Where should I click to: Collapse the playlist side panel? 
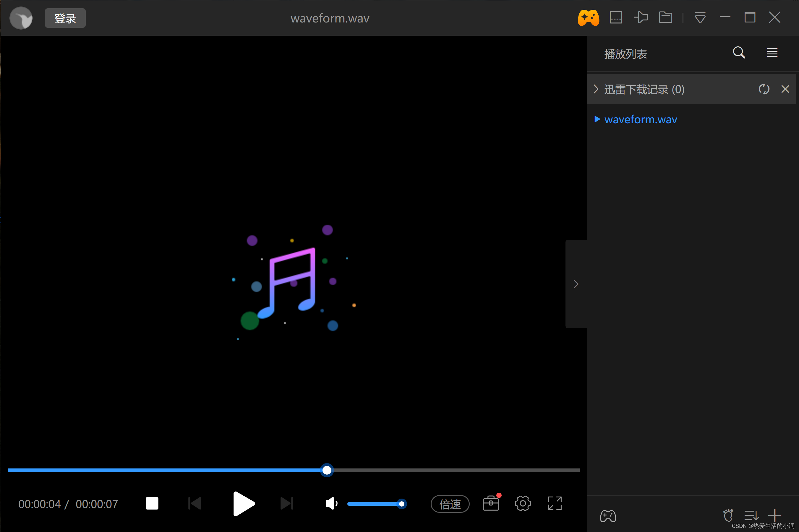[576, 284]
